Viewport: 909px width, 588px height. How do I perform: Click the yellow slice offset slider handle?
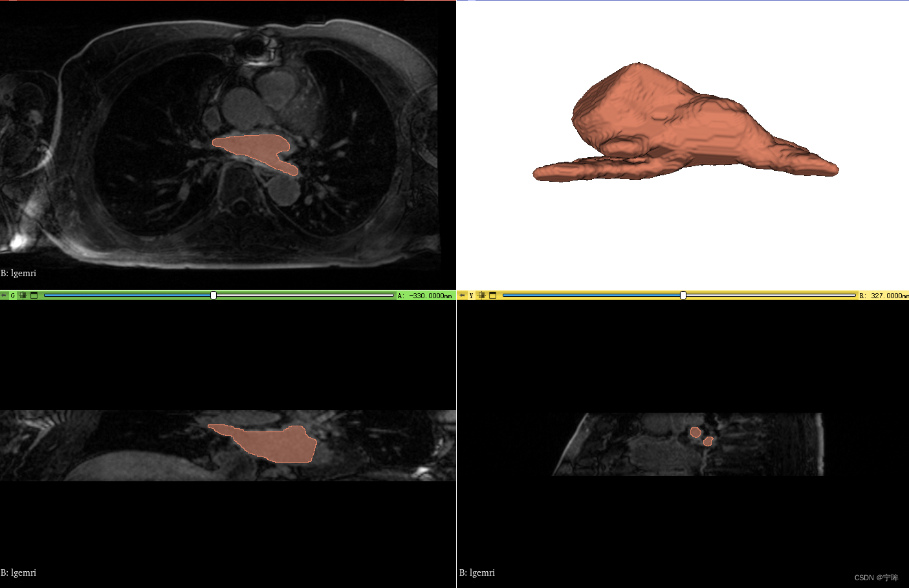pyautogui.click(x=683, y=295)
